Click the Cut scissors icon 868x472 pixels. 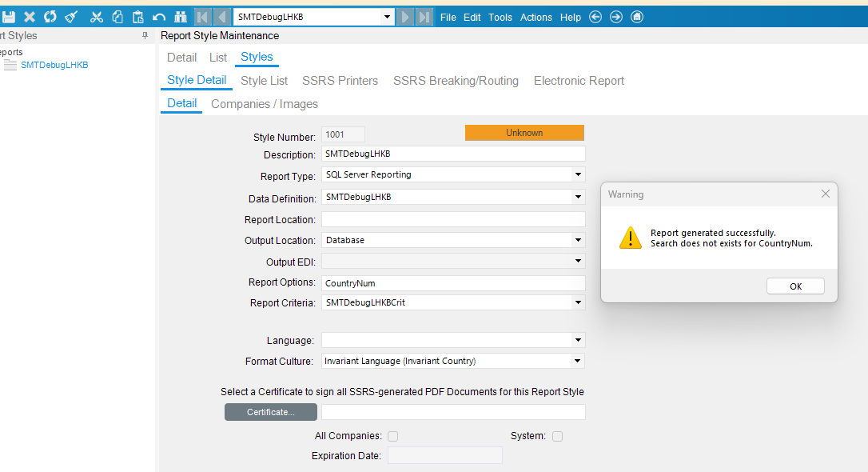(x=97, y=17)
